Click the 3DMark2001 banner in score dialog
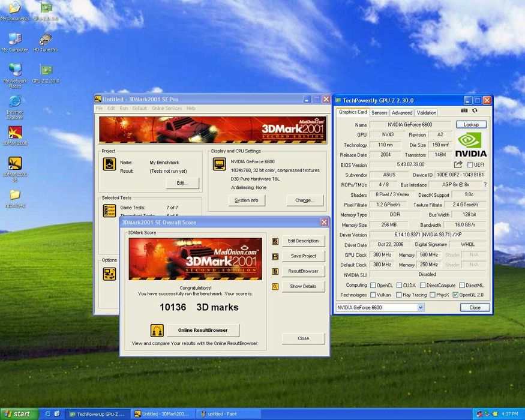 [195, 259]
